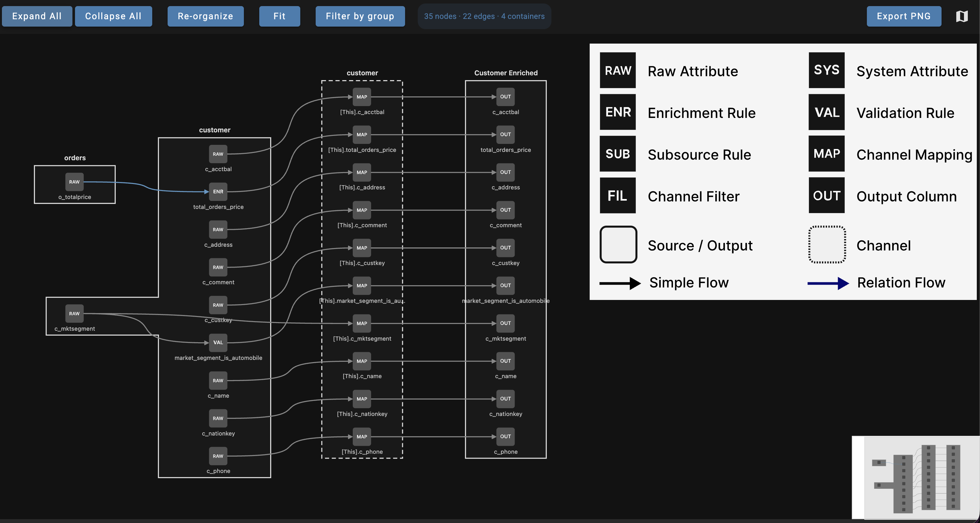Screen dimensions: 980x523
Task: Select the [This].c_mktsegment MAP node
Action: [x=362, y=323]
